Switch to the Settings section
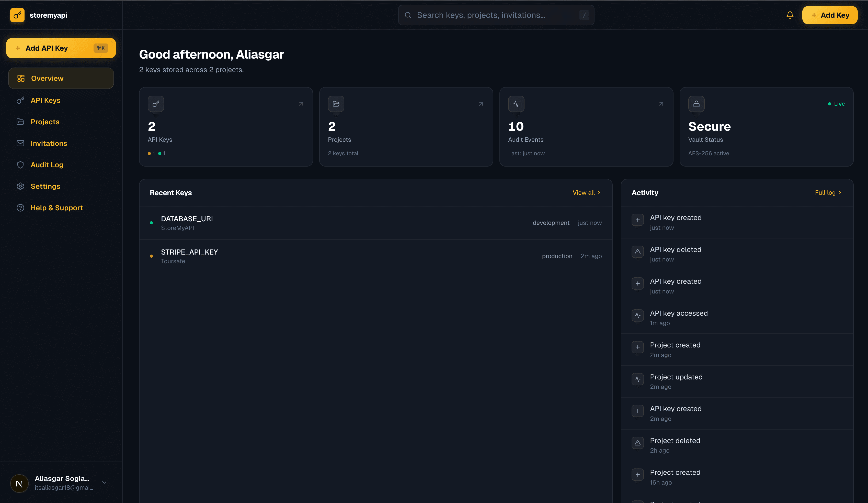Image resolution: width=868 pixels, height=503 pixels. pyautogui.click(x=46, y=186)
